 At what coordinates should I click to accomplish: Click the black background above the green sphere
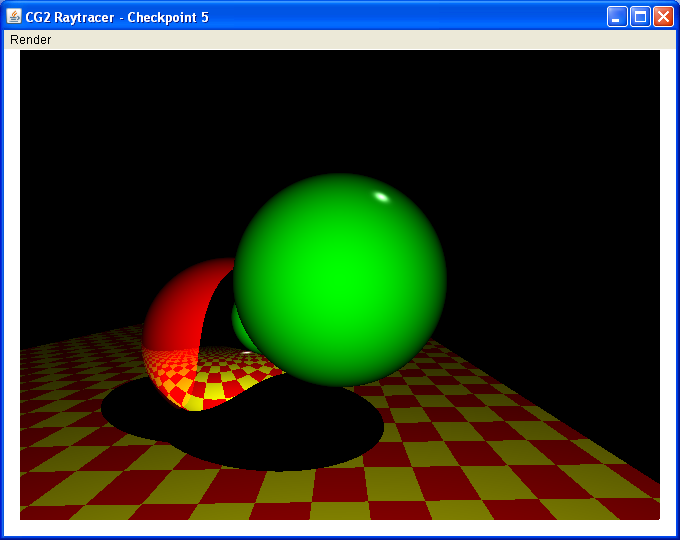point(340,110)
